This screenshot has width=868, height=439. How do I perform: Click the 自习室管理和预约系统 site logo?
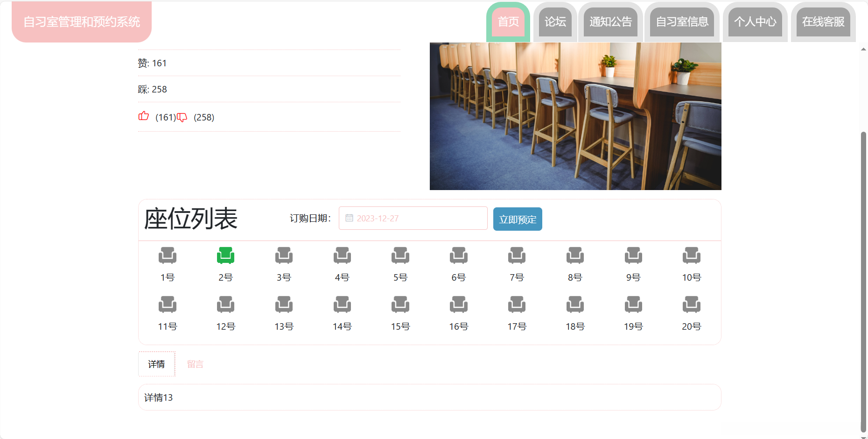pos(81,21)
